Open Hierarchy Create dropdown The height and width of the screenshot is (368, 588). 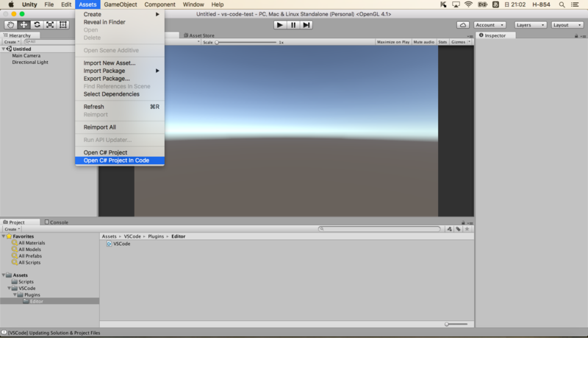click(x=12, y=42)
